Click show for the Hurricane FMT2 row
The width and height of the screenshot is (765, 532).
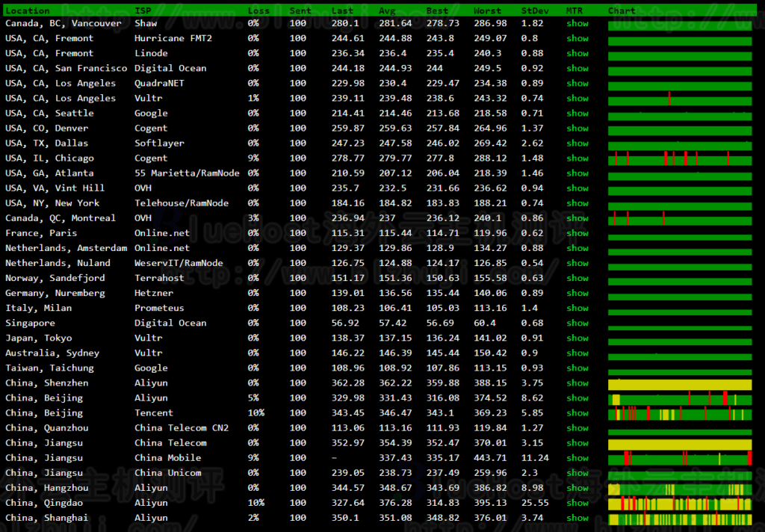click(577, 38)
